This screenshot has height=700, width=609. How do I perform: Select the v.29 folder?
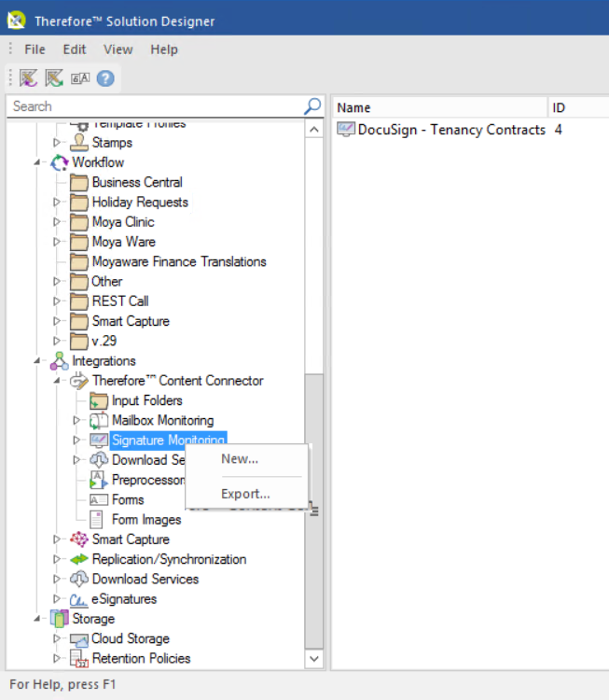coord(104,341)
